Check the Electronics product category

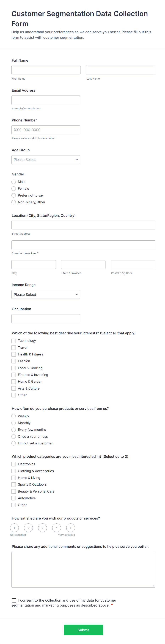point(14,464)
